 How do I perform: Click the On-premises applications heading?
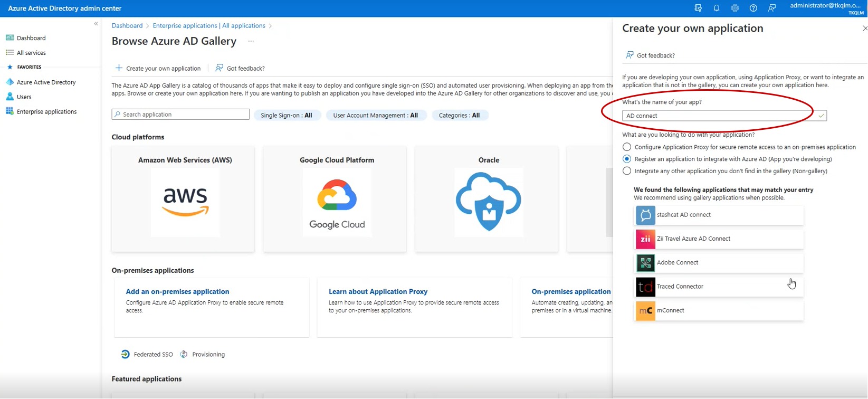pos(152,271)
